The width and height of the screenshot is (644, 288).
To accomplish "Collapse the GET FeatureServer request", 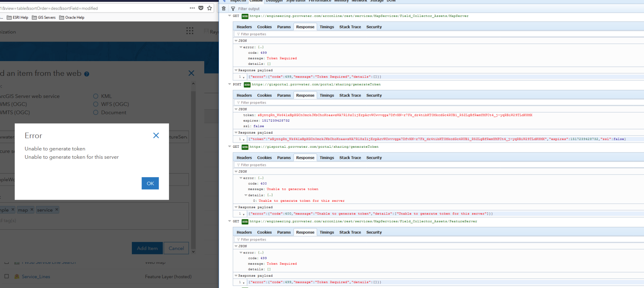I will pos(229,221).
